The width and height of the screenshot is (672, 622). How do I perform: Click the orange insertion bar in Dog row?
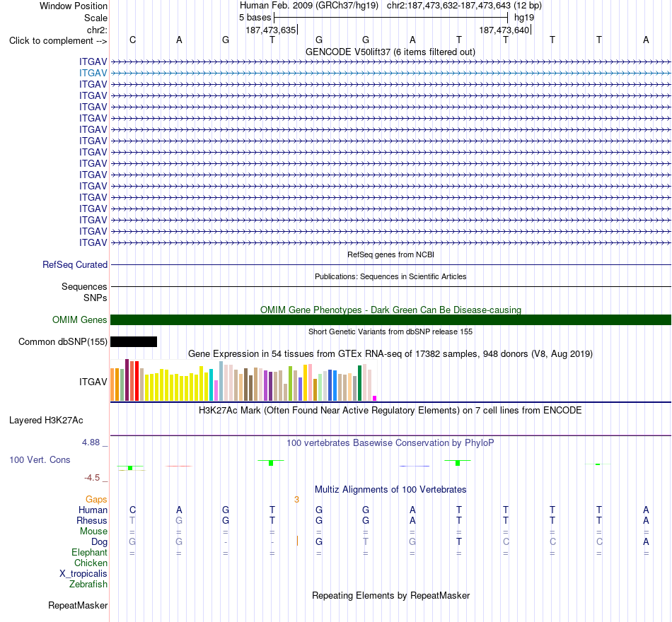click(297, 541)
